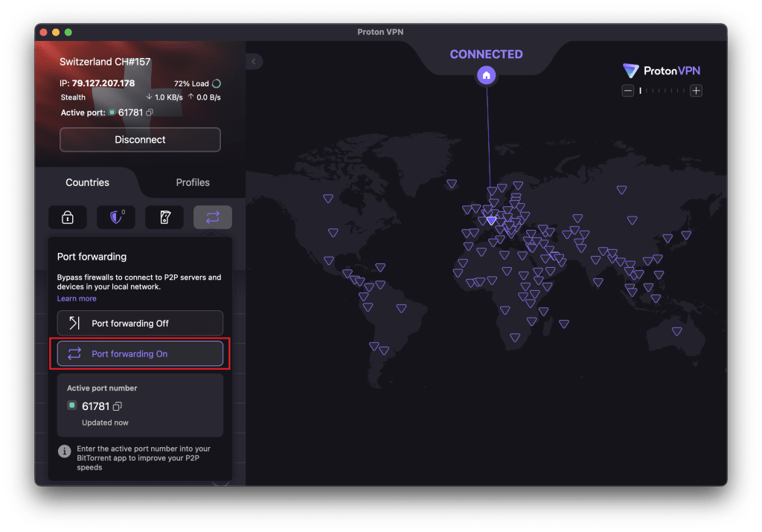Screen dimensions: 762x532
Task: Click the 72% Load text
Action: tap(191, 83)
